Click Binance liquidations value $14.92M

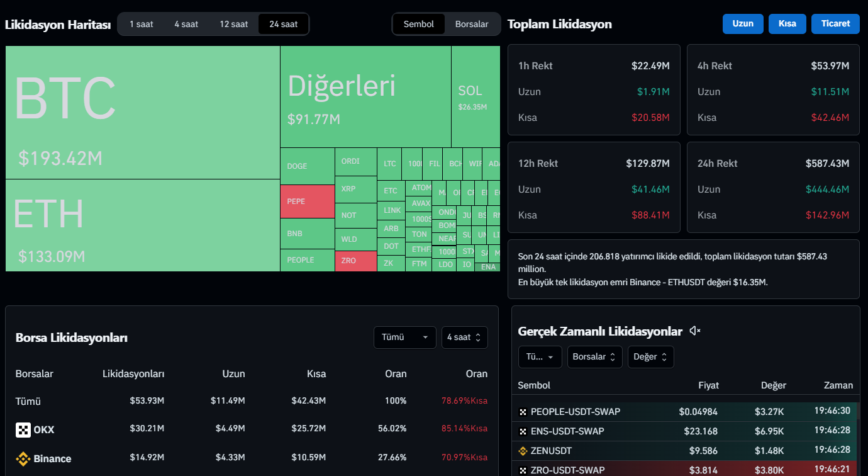[x=147, y=458]
